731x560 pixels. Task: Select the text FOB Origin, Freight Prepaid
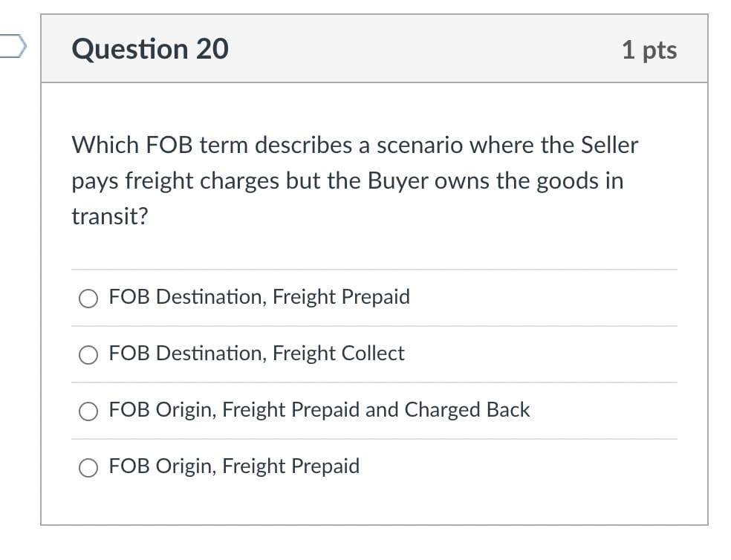tap(234, 466)
